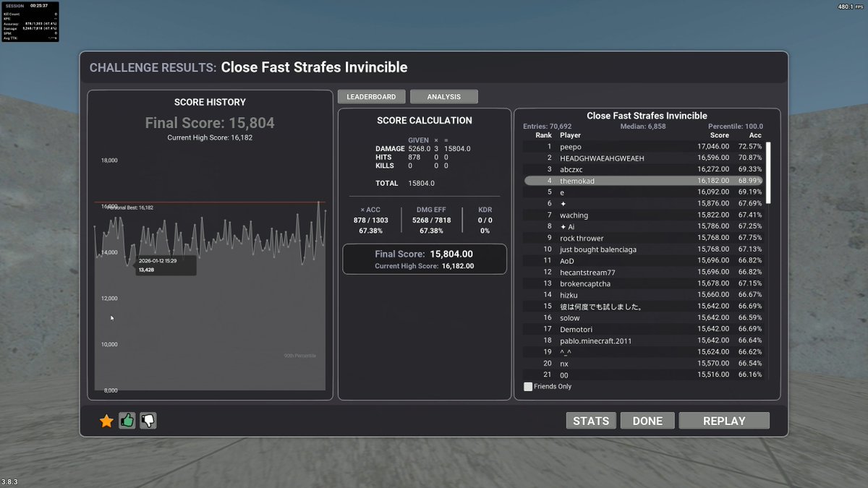868x488 pixels.
Task: Select leaderboard row for solow
Action: coord(643,318)
